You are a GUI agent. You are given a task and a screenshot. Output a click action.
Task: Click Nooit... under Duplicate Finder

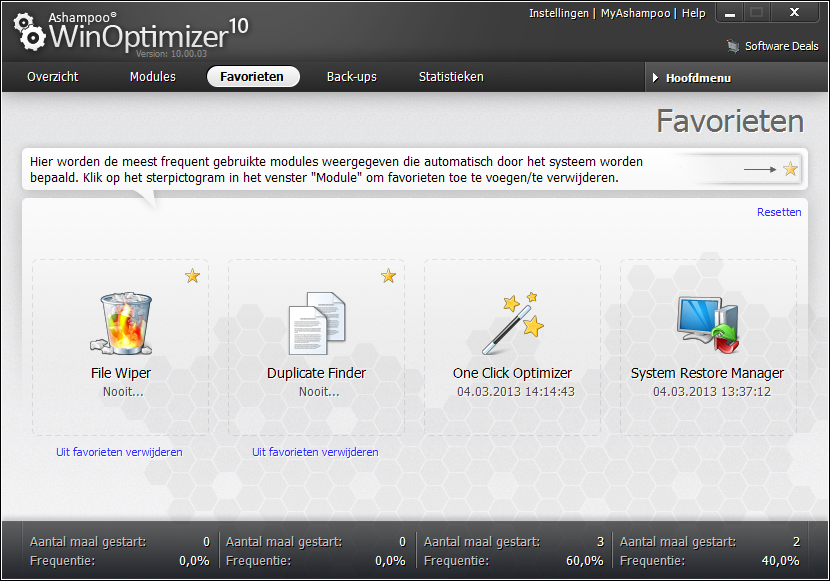[319, 392]
